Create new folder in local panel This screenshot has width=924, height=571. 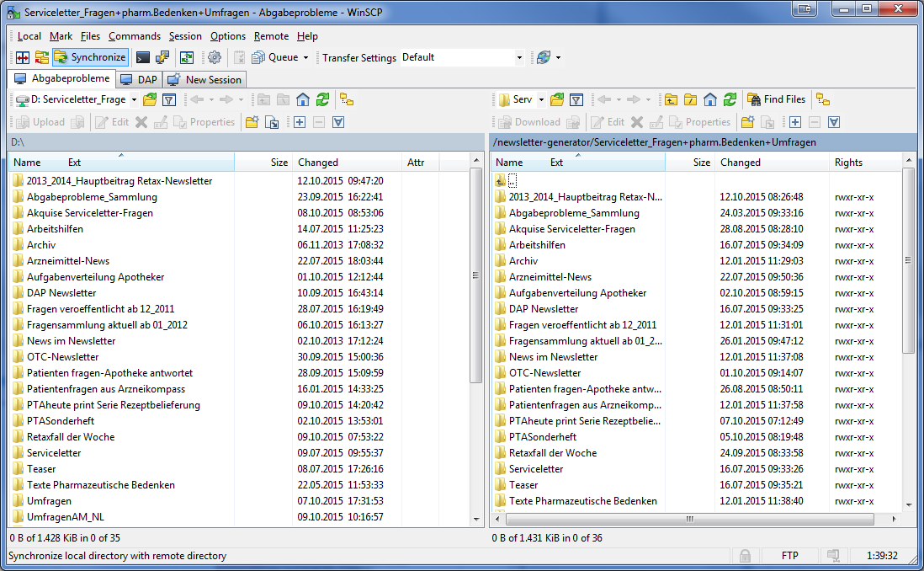[252, 122]
